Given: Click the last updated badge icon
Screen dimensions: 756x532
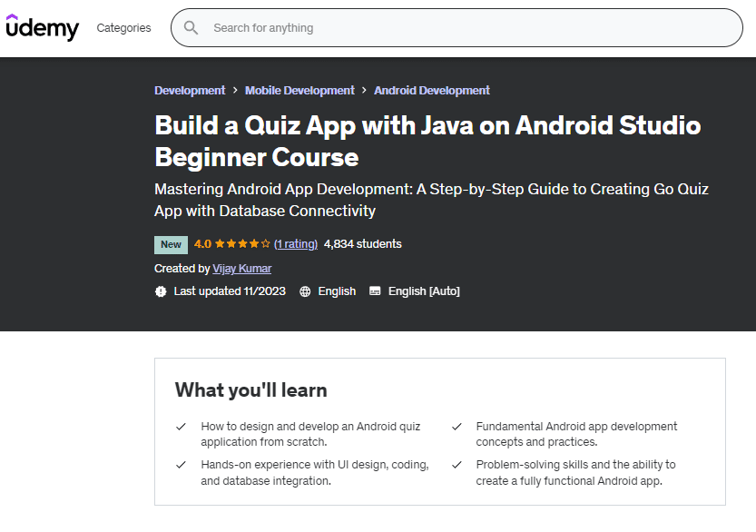Looking at the screenshot, I should click(x=161, y=291).
